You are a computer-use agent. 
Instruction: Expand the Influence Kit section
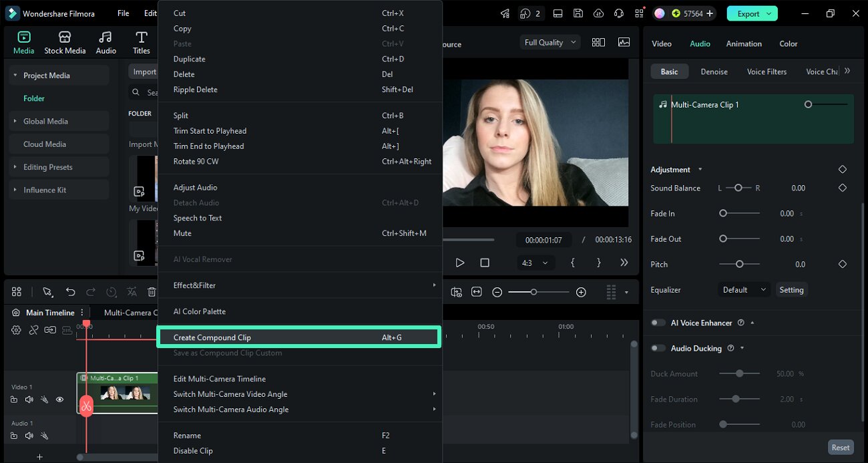[x=15, y=190]
